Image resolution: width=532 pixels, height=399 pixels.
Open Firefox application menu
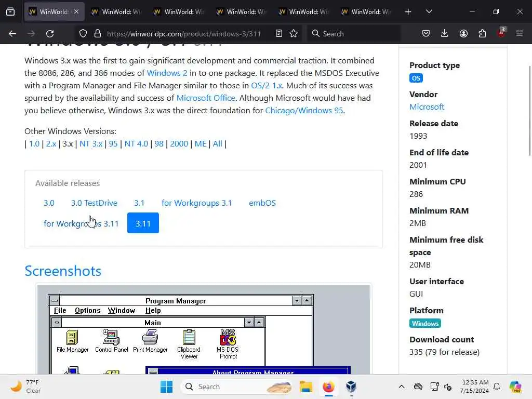click(x=520, y=34)
